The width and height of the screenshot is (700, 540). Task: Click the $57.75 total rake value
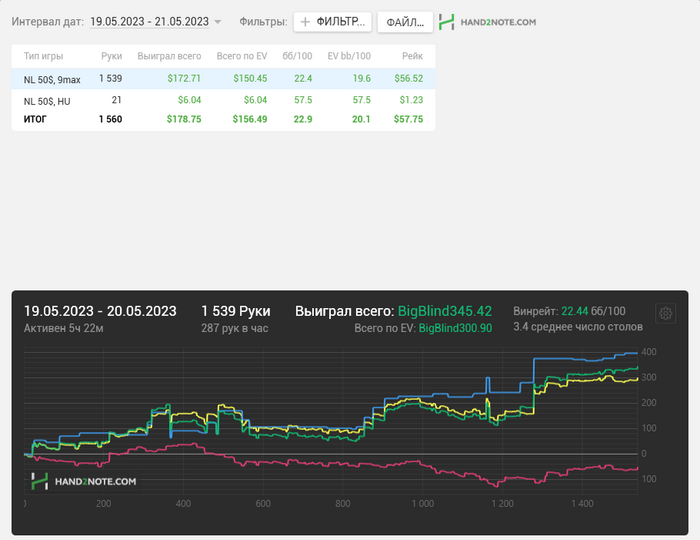tap(408, 119)
